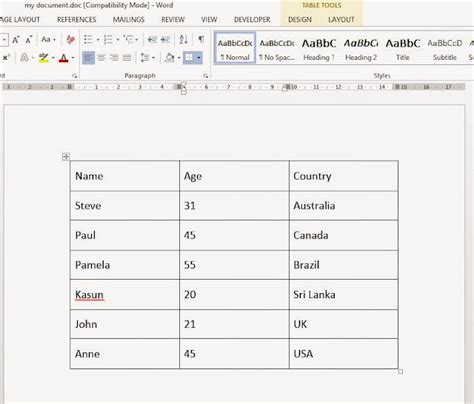Apply the Subtitle style
Viewport: 474px width, 404px height.
click(x=445, y=48)
